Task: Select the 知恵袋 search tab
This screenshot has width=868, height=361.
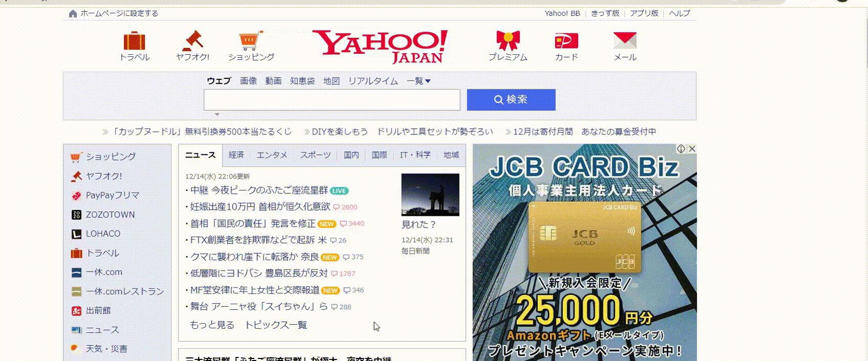Action: [302, 81]
